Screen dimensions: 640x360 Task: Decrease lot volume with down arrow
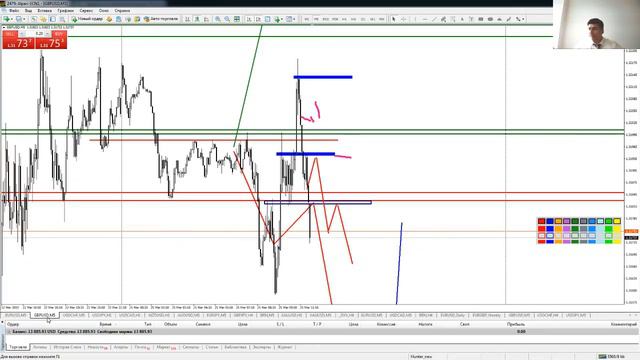pyautogui.click(x=22, y=34)
